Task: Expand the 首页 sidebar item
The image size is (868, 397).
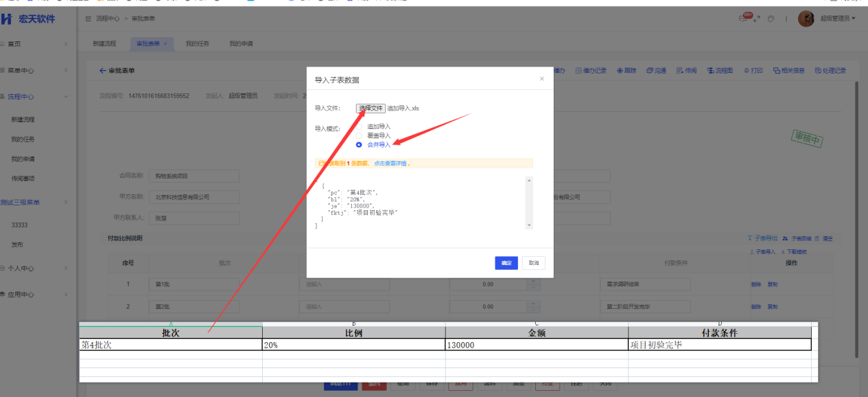Action: [x=38, y=44]
